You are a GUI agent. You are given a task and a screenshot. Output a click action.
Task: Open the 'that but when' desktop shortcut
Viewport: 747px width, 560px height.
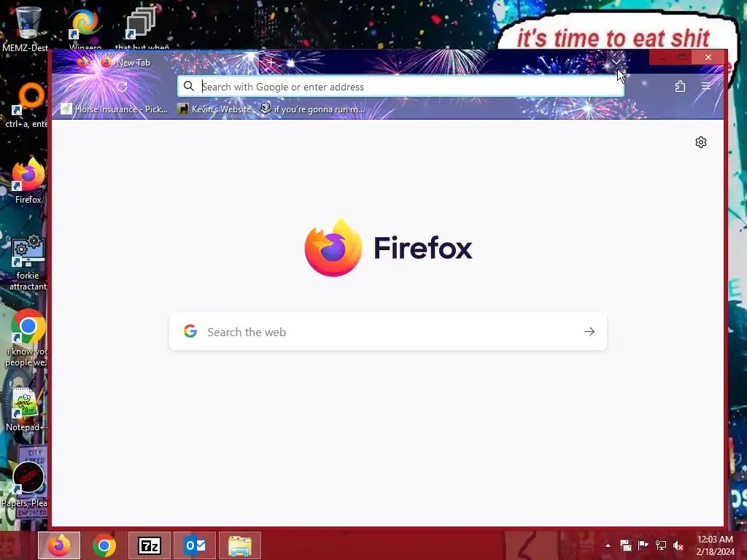[x=142, y=28]
